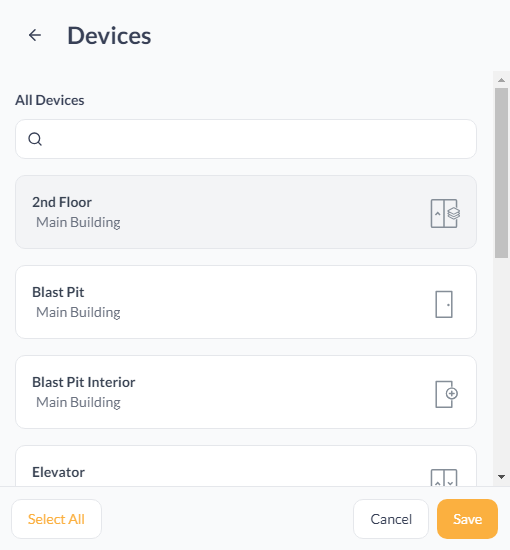510x550 pixels.
Task: Click the back arrow beside Devices
Action: point(35,35)
